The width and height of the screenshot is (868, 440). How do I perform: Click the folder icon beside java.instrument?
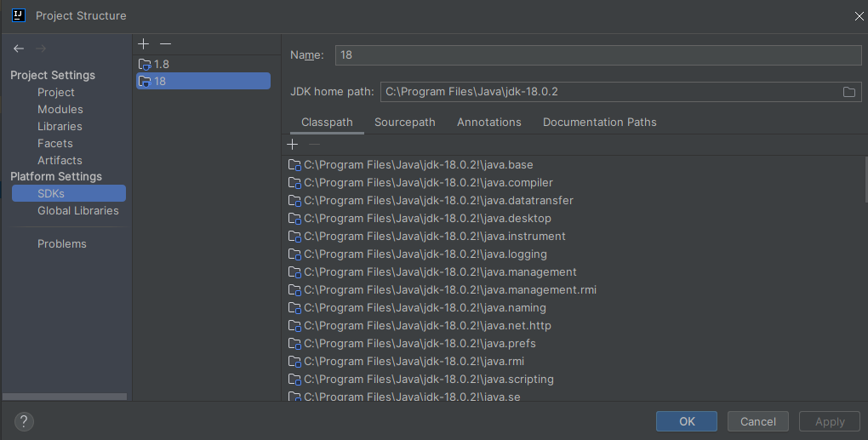294,237
